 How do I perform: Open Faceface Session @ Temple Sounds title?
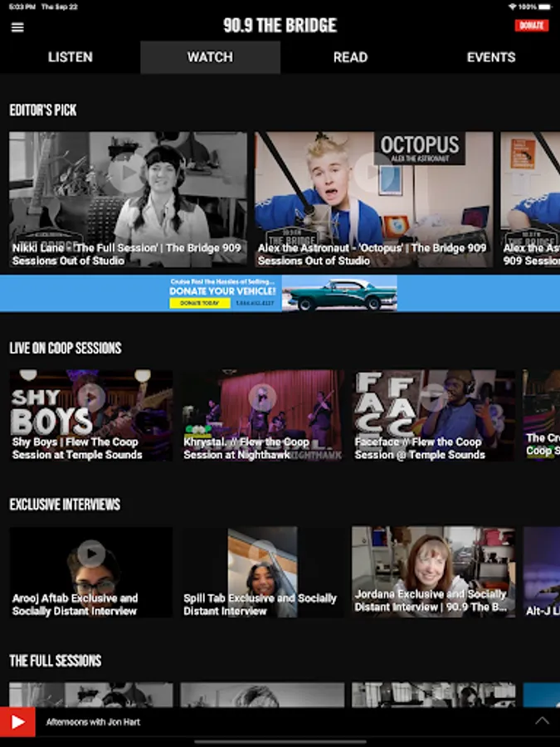420,448
